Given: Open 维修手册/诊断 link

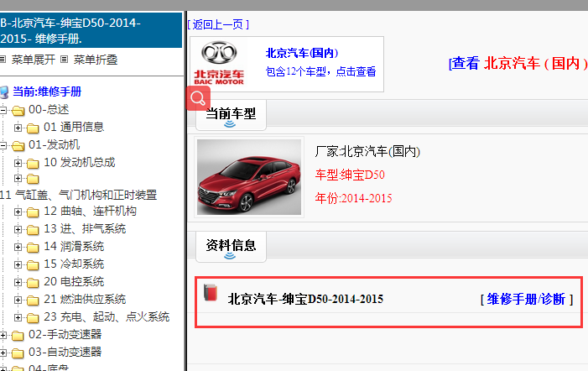Looking at the screenshot, I should 527,299.
